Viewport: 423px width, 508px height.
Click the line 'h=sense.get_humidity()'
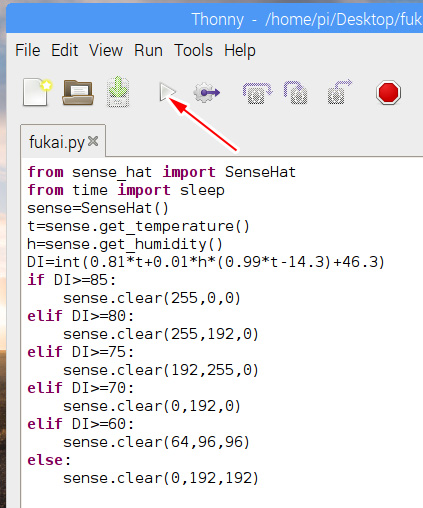pos(125,244)
